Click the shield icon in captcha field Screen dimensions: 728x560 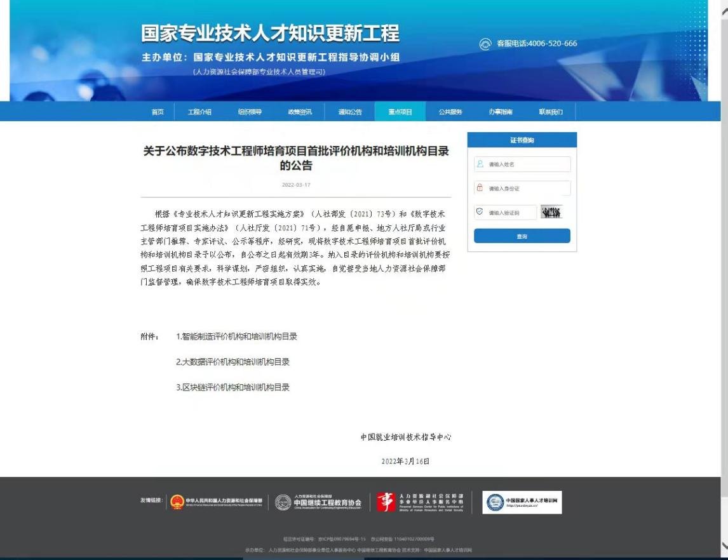[x=480, y=212]
